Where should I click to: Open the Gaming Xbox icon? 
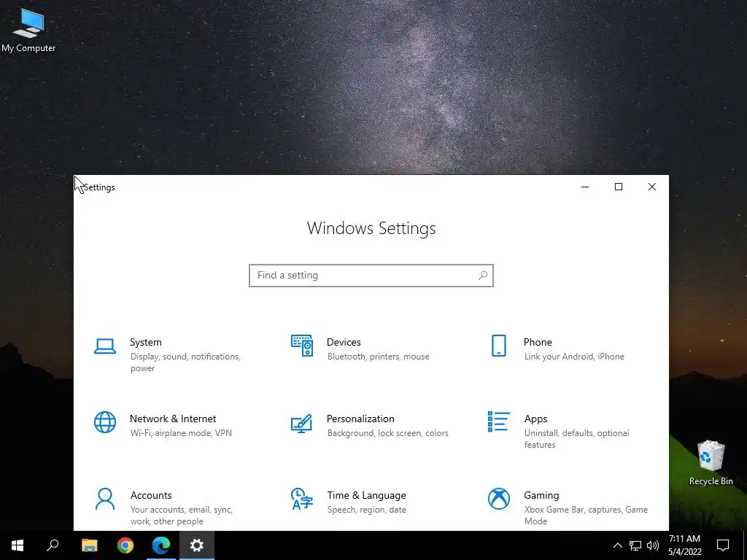499,499
